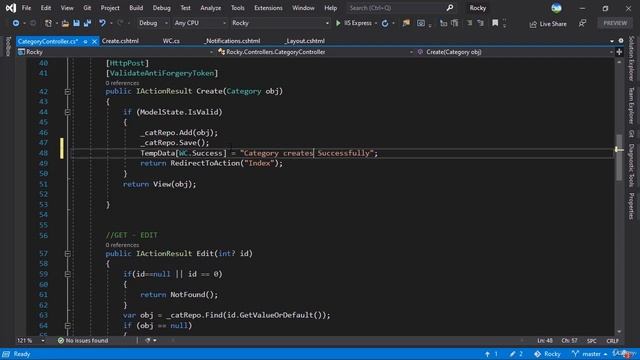Toggle CRLF line ending indicator in status bar
The width and height of the screenshot is (640, 360).
[612, 341]
